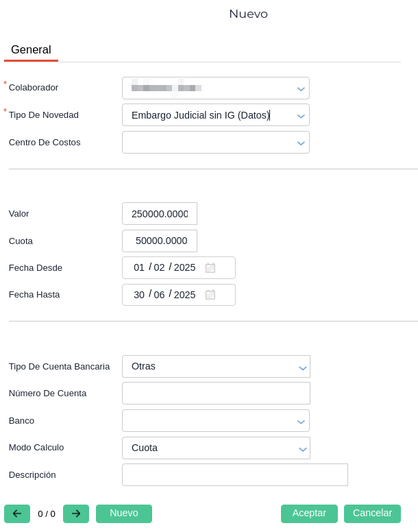The image size is (418, 532).
Task: Select the day in Fecha Desde
Action: point(139,268)
